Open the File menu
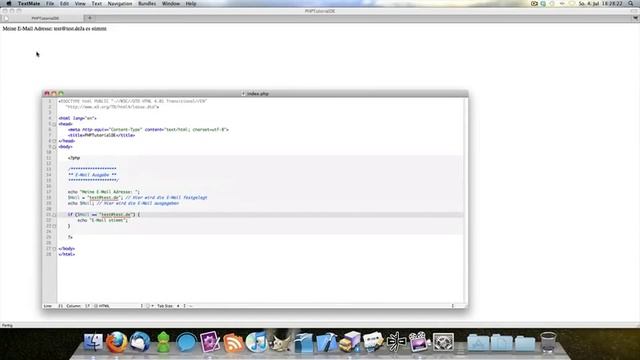 [50, 3]
